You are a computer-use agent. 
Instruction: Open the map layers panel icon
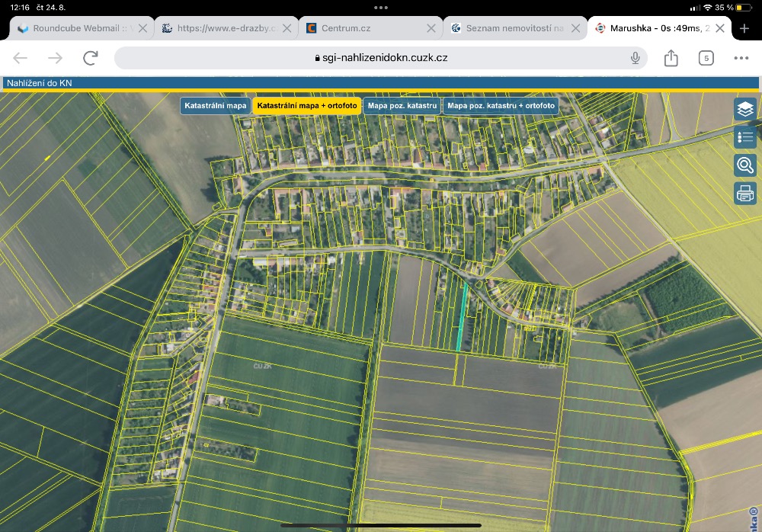[745, 109]
